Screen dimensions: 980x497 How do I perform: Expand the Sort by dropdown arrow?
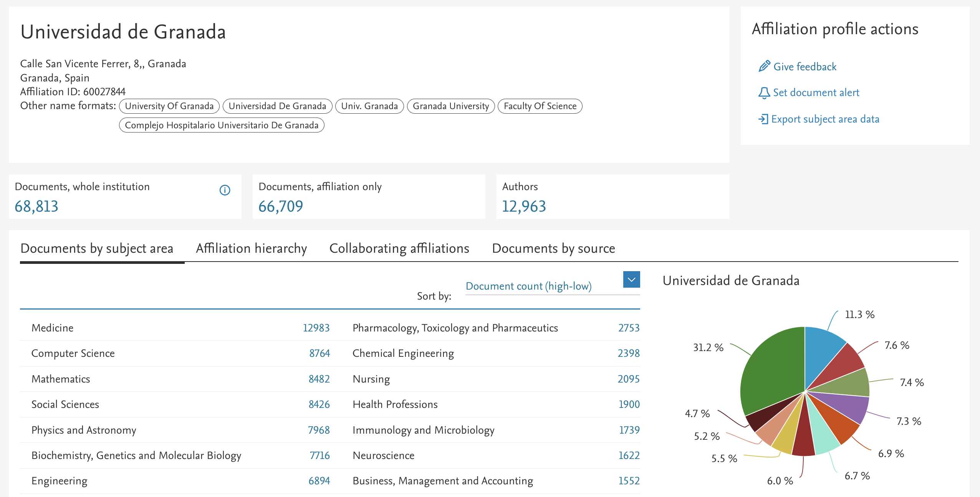631,280
